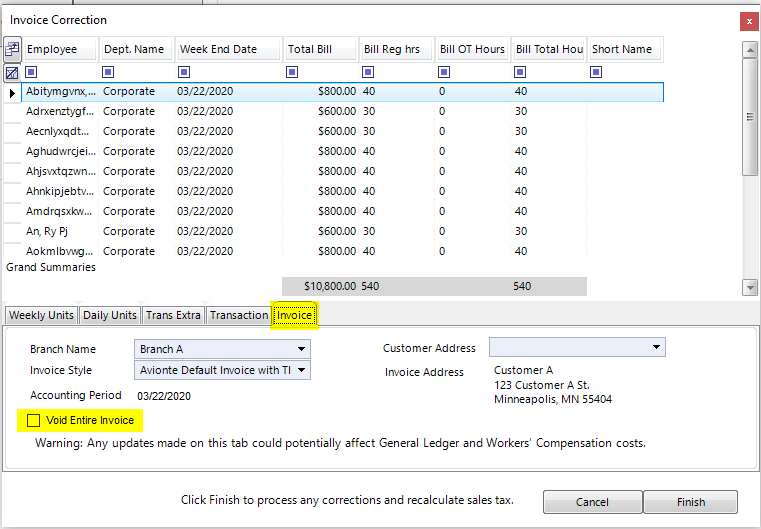Expand the Customer Address dropdown
This screenshot has height=529, width=761.
click(x=656, y=347)
